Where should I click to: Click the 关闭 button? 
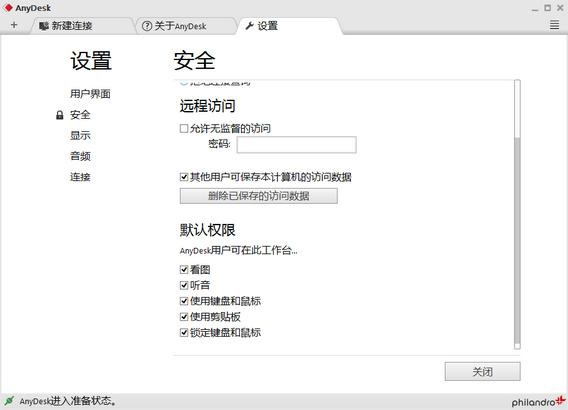pyautogui.click(x=483, y=371)
